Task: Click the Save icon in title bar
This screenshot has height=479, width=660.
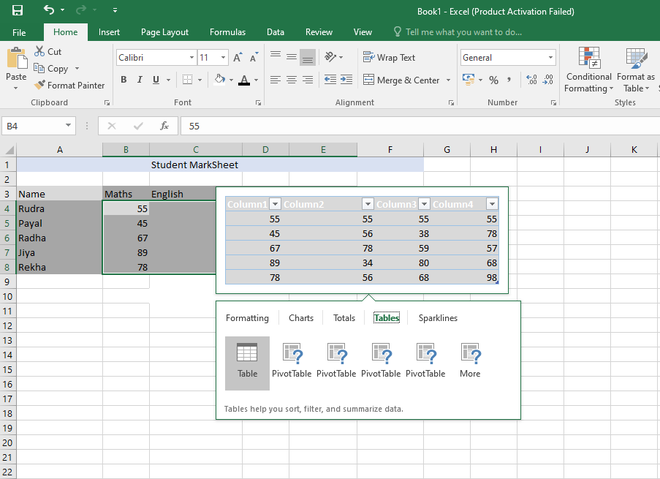Action: [17, 10]
